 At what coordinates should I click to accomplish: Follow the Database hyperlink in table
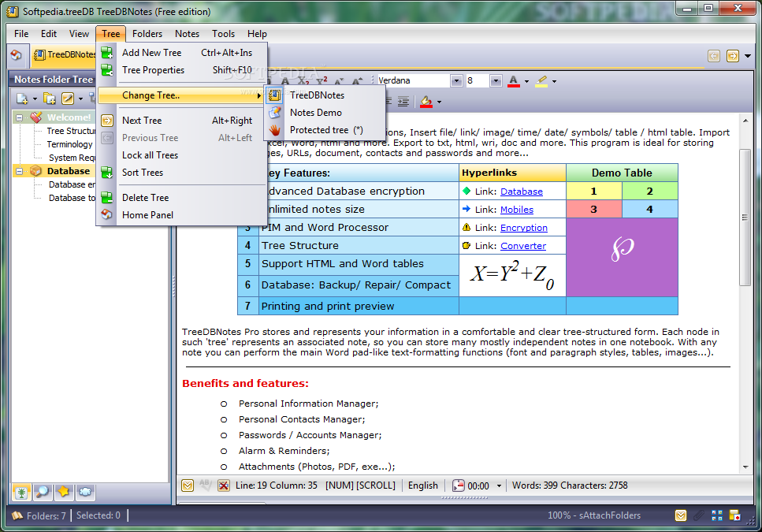[522, 192]
